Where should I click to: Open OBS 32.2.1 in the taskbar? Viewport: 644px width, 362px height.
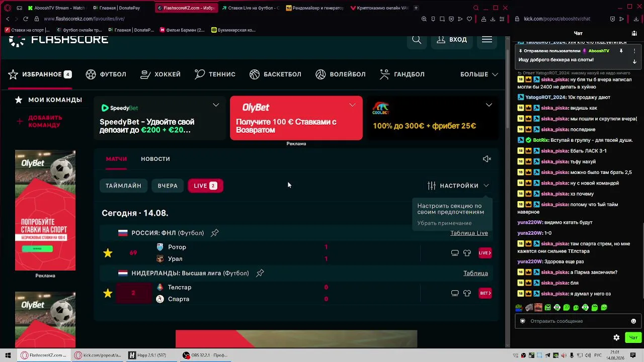pos(205,355)
